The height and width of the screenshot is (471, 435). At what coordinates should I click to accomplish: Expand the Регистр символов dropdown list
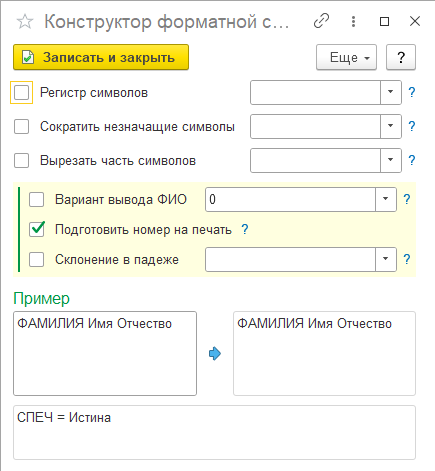[391, 92]
